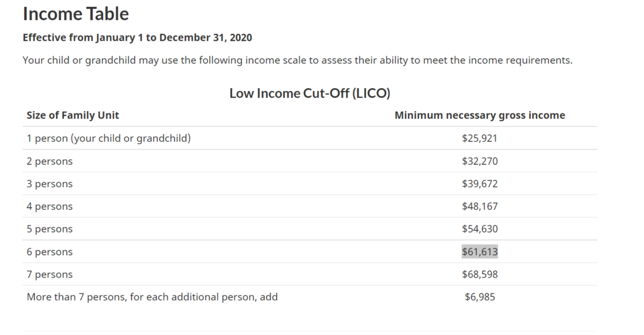Click the $48,167 income value
This screenshot has width=644, height=335.
(479, 207)
